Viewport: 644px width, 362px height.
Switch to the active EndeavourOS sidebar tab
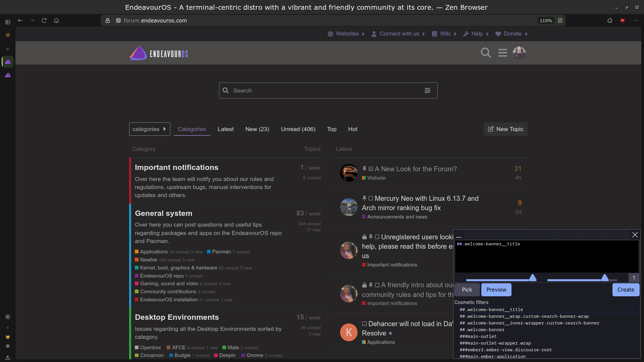(8, 62)
